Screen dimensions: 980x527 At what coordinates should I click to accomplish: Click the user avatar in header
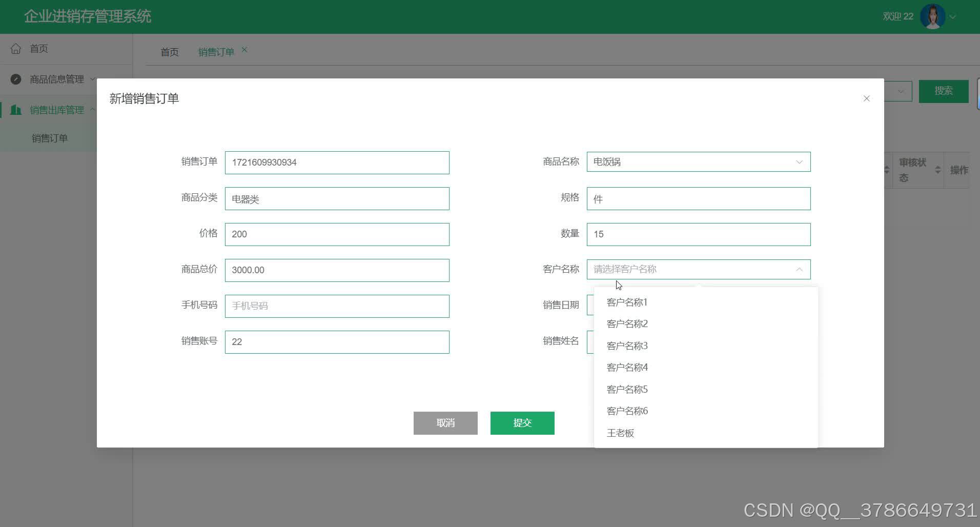932,16
